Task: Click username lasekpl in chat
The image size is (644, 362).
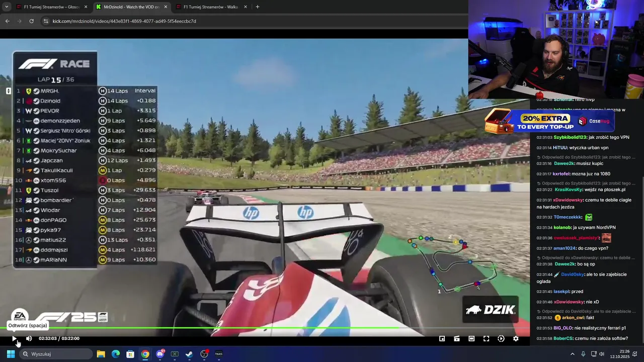Action: (561, 292)
